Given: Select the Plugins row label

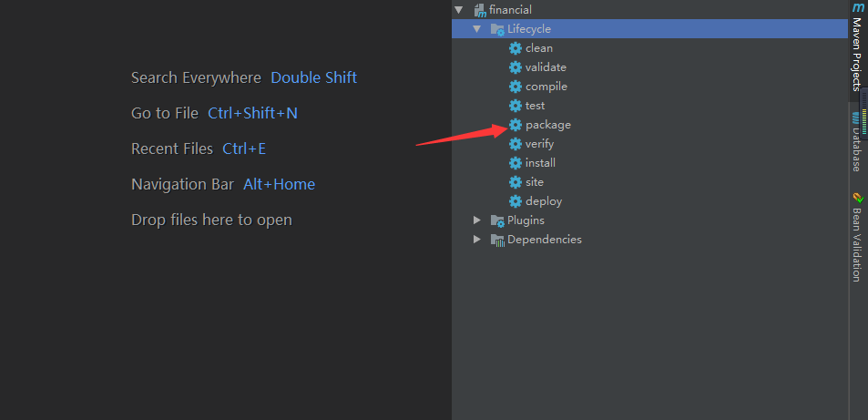Looking at the screenshot, I should [526, 220].
